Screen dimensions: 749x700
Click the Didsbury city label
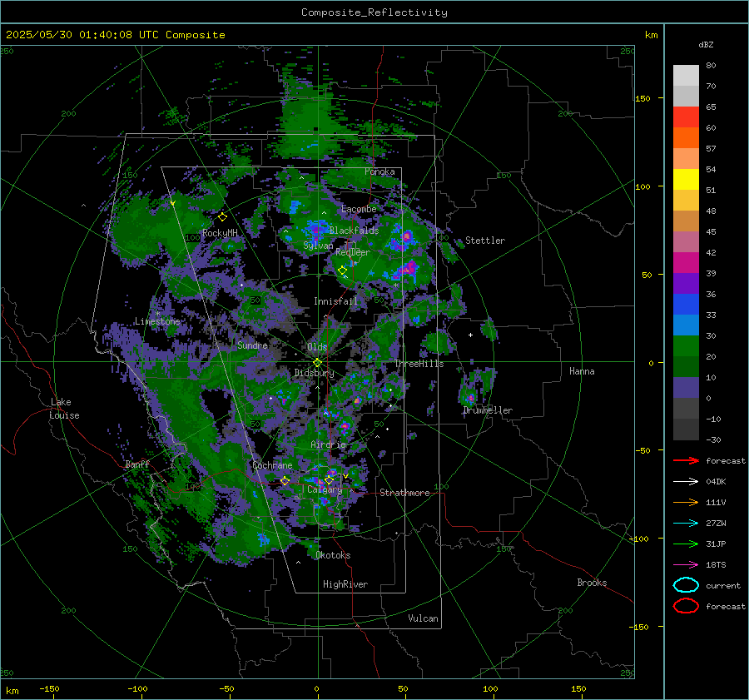[x=314, y=373]
